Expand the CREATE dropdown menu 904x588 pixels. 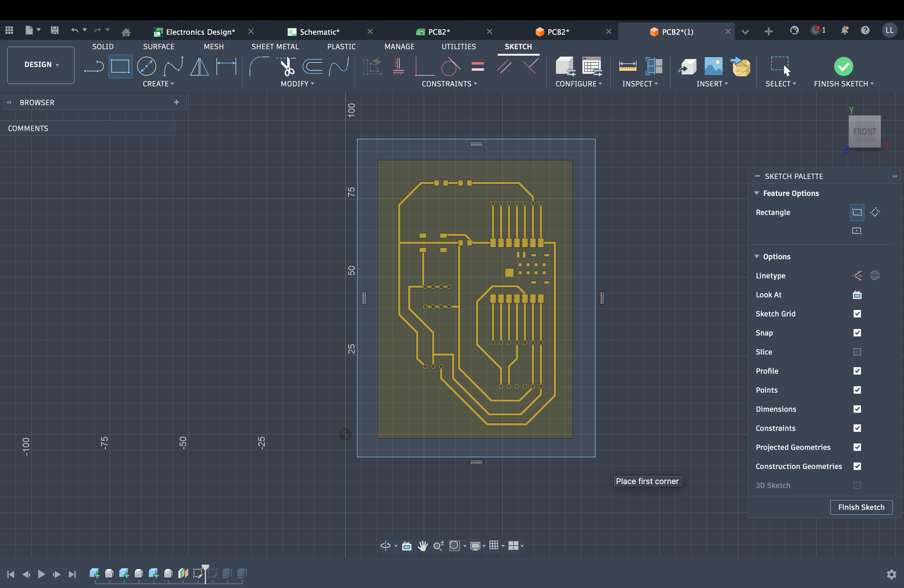[x=158, y=84]
